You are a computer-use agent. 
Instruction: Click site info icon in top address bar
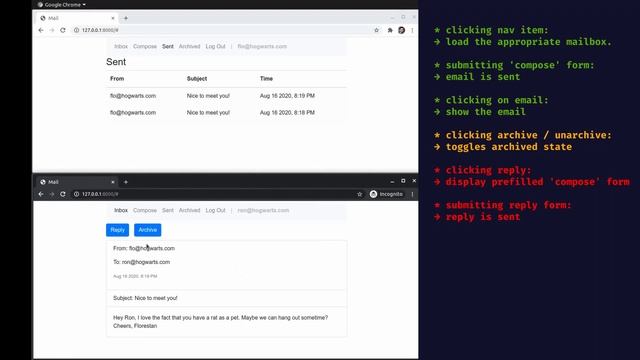click(x=76, y=30)
